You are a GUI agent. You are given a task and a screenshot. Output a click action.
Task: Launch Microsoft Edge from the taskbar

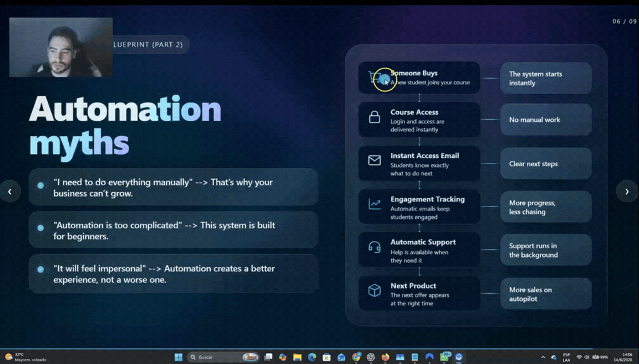(x=312, y=357)
